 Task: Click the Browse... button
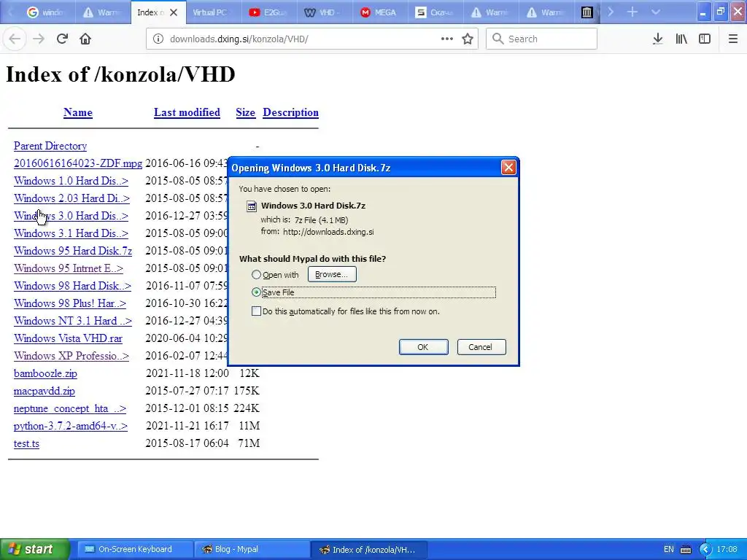tap(332, 274)
